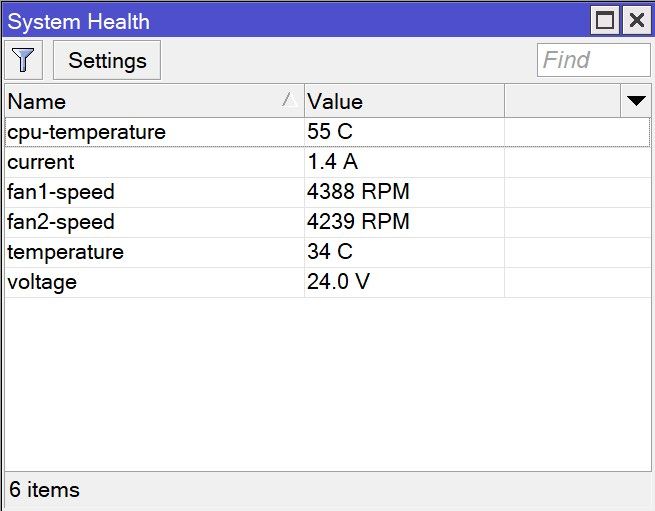Open the Settings button
Screen dimensions: 655x511
107,60
